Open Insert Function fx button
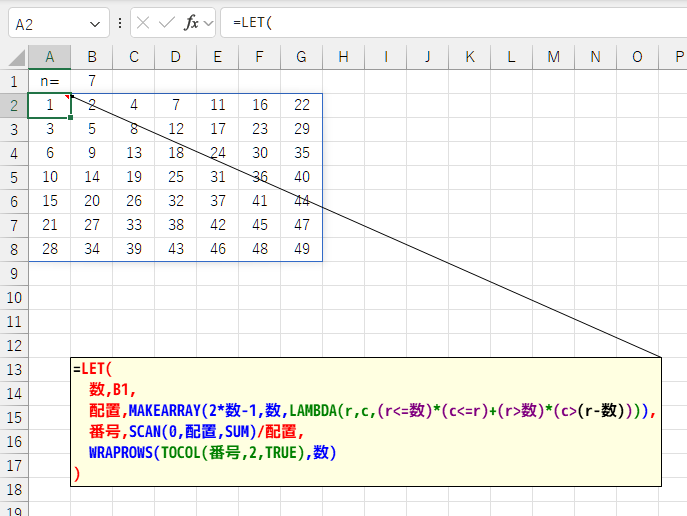Viewport: 687px width, 516px height. click(x=191, y=22)
